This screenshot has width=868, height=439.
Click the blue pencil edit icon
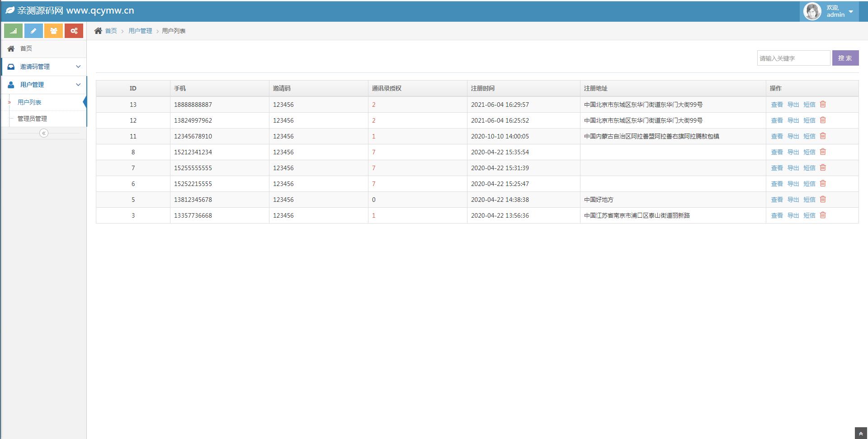tap(33, 31)
